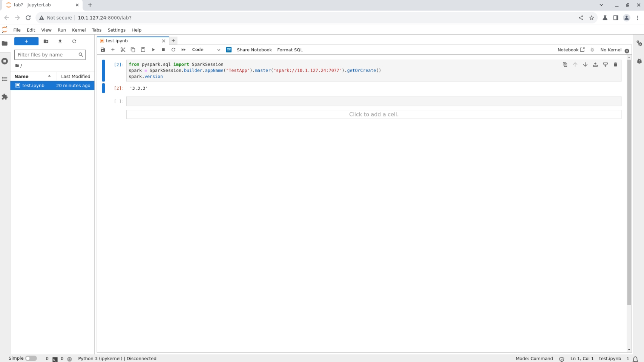Duplicate the cell via copy icon
The width and height of the screenshot is (644, 362).
click(x=565, y=64)
